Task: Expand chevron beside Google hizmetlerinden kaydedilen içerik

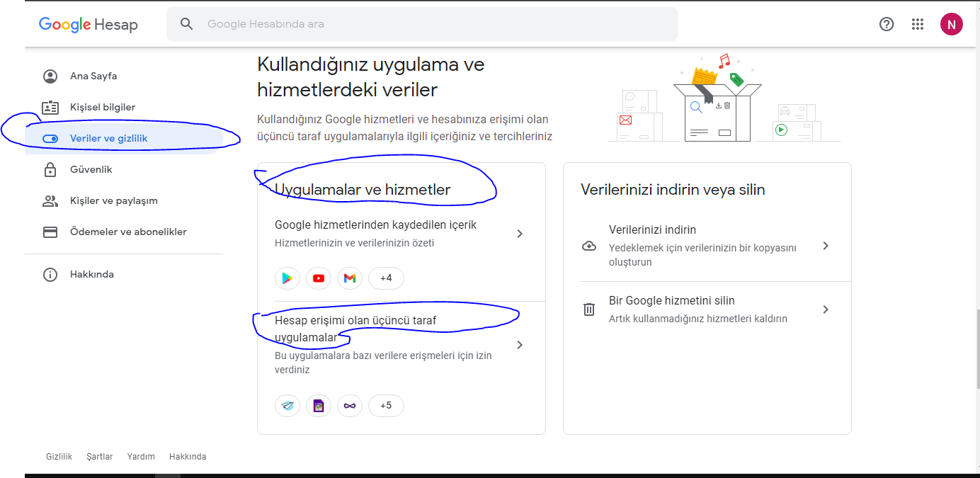Action: 520,234
